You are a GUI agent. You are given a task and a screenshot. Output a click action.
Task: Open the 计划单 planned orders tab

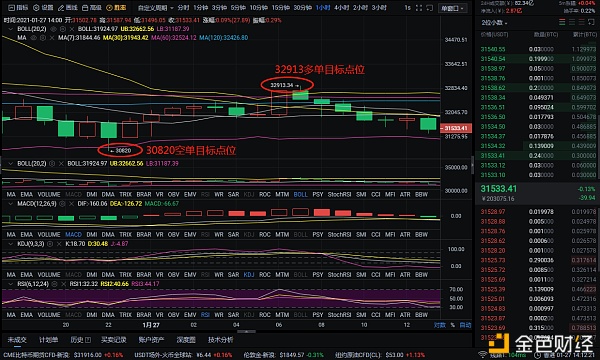[49, 340]
